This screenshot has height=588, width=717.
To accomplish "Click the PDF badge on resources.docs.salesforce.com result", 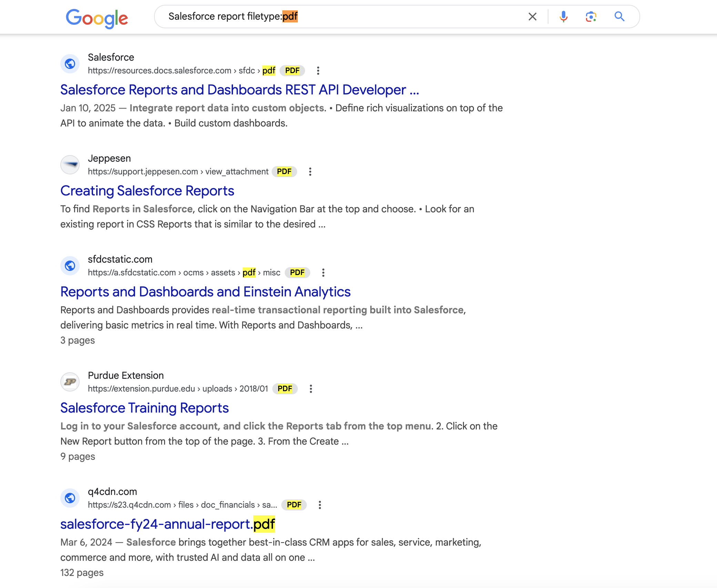I will click(x=292, y=71).
